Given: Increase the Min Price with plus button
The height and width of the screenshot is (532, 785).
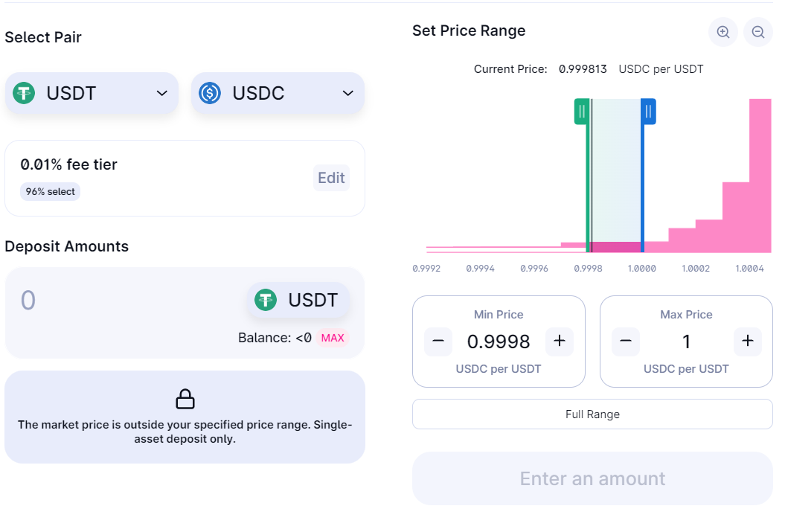Looking at the screenshot, I should (560, 342).
